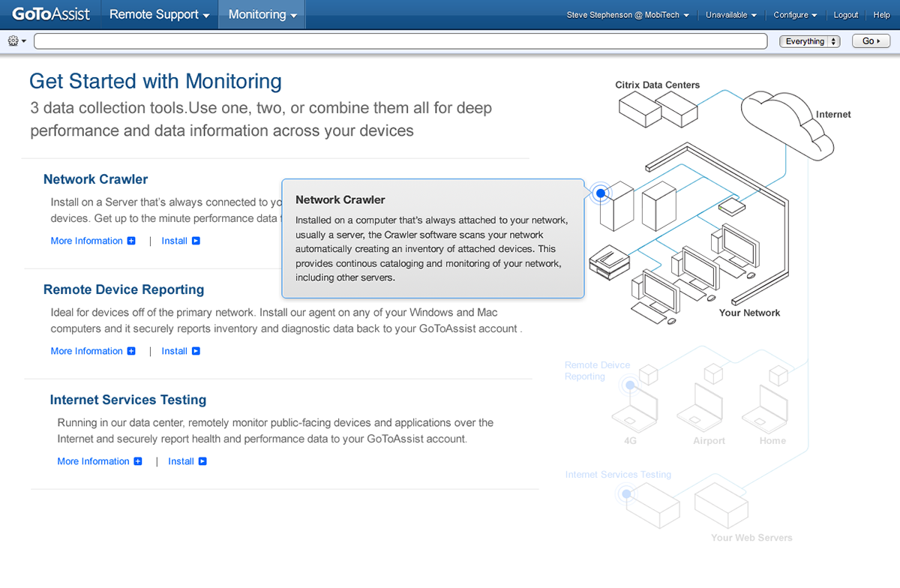Open the Everything search scope selector
This screenshot has width=900, height=588.
(810, 41)
